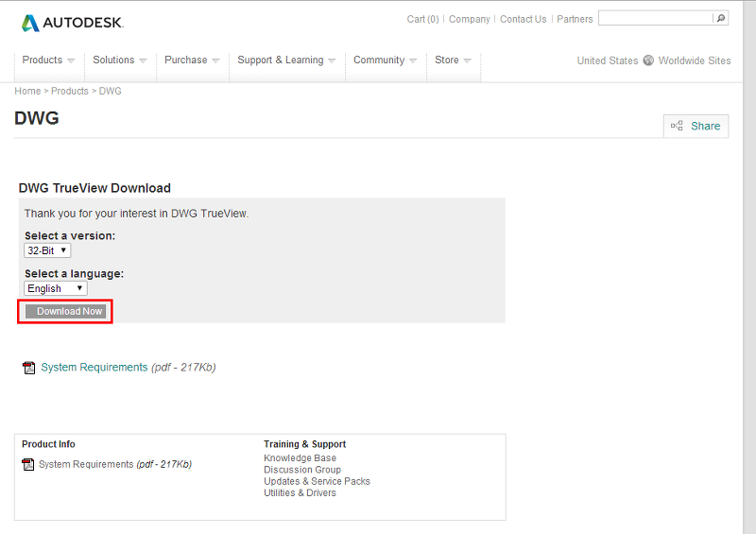Open the Updates & Service Packs link
756x534 pixels.
click(x=317, y=481)
